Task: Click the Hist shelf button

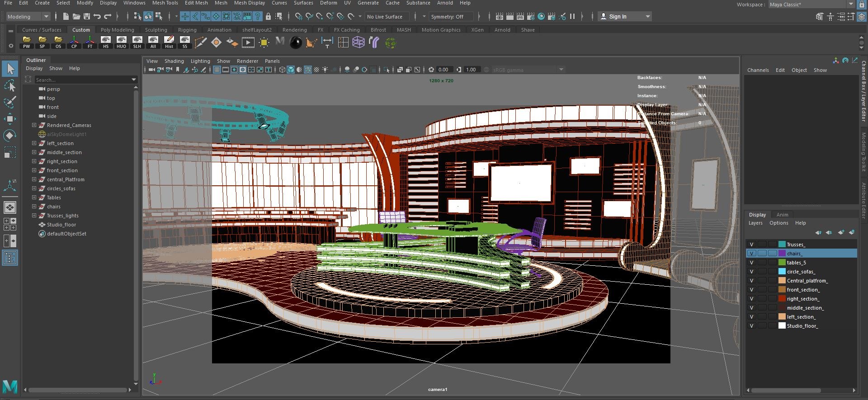Action: tap(169, 42)
